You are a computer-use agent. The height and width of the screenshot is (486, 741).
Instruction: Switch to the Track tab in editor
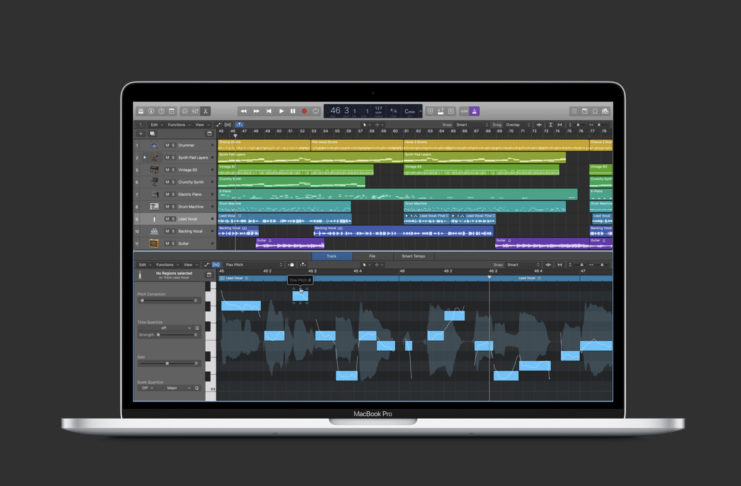332,256
